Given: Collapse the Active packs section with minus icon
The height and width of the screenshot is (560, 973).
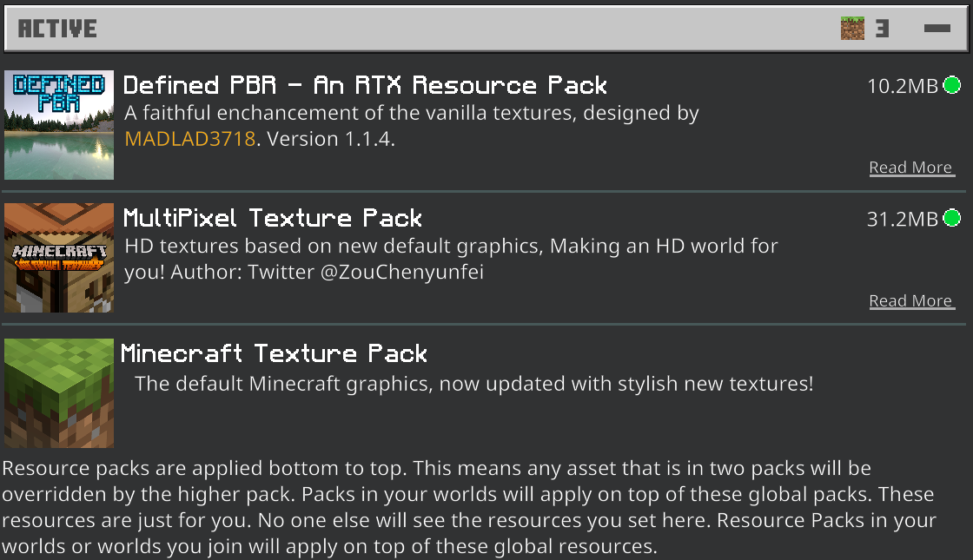Looking at the screenshot, I should [x=937, y=29].
